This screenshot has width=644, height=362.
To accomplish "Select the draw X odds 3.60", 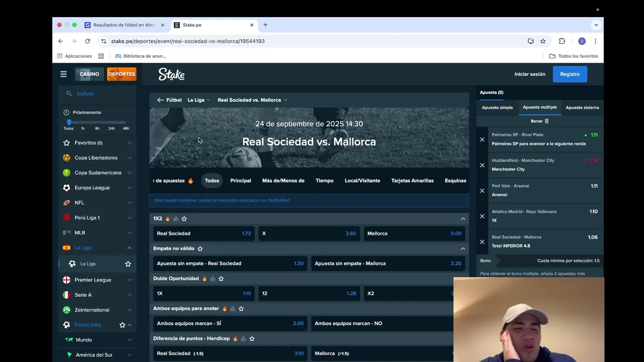I will (309, 233).
